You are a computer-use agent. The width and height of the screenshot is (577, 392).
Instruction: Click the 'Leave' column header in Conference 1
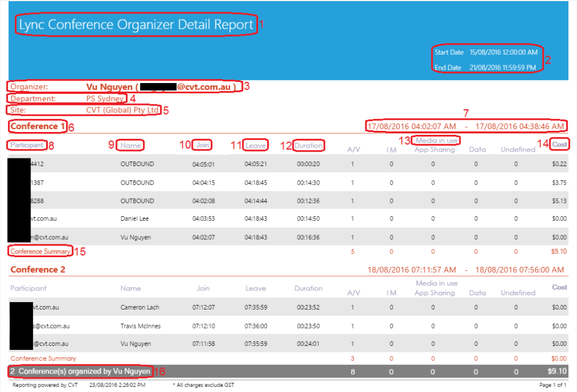click(256, 145)
